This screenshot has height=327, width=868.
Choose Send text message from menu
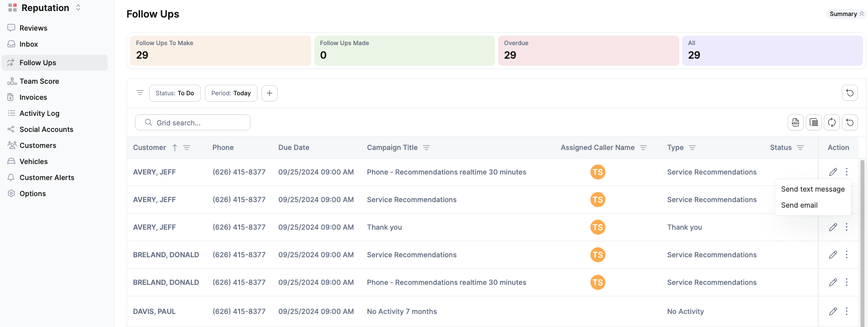coord(813,189)
